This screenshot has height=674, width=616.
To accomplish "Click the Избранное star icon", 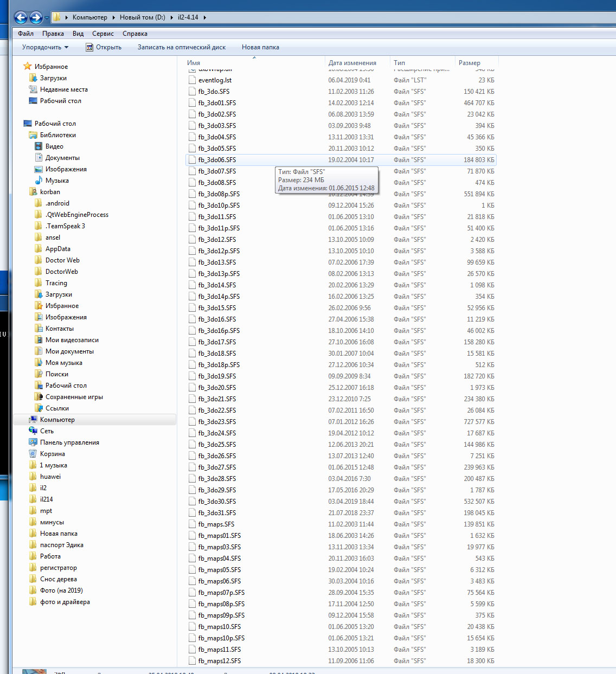I will tap(28, 66).
